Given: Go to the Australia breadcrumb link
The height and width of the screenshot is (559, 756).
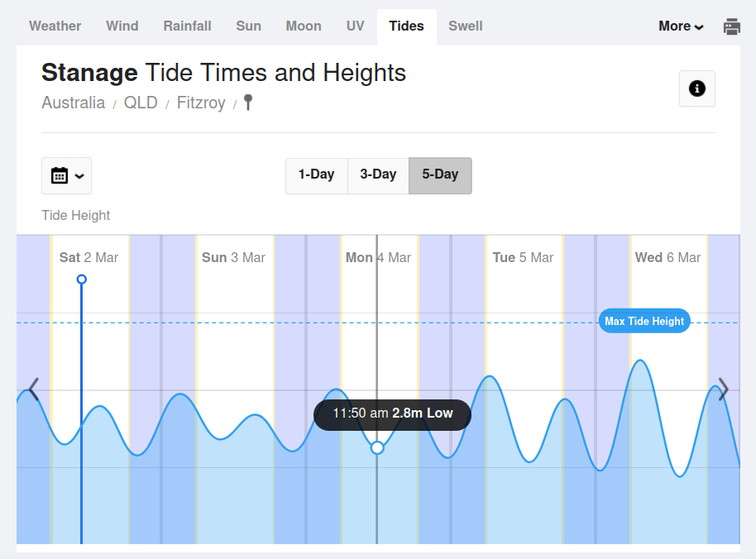Looking at the screenshot, I should coord(74,103).
